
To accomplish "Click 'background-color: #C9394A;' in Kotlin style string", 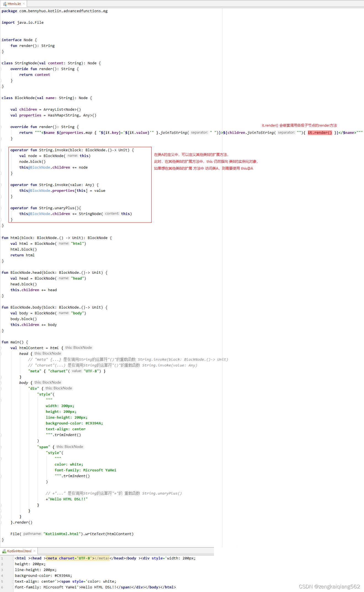I will pos(74,423).
